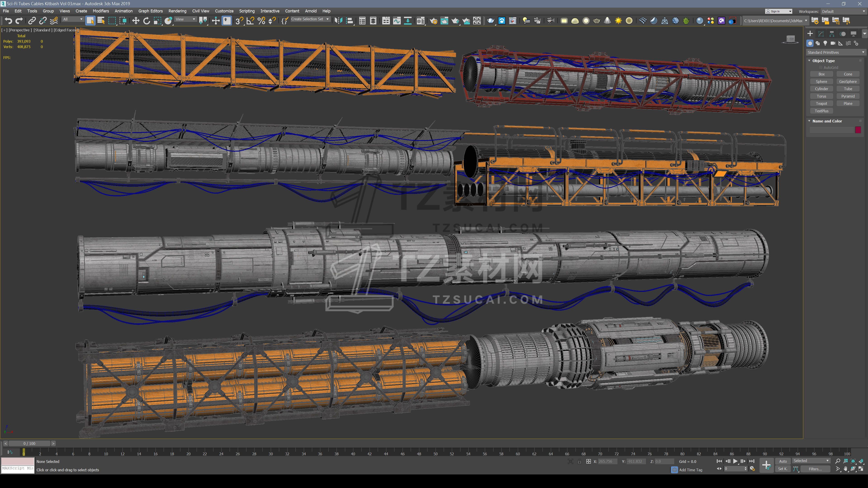868x488 pixels.
Task: Open the Graph Editors menu
Action: (x=150, y=11)
